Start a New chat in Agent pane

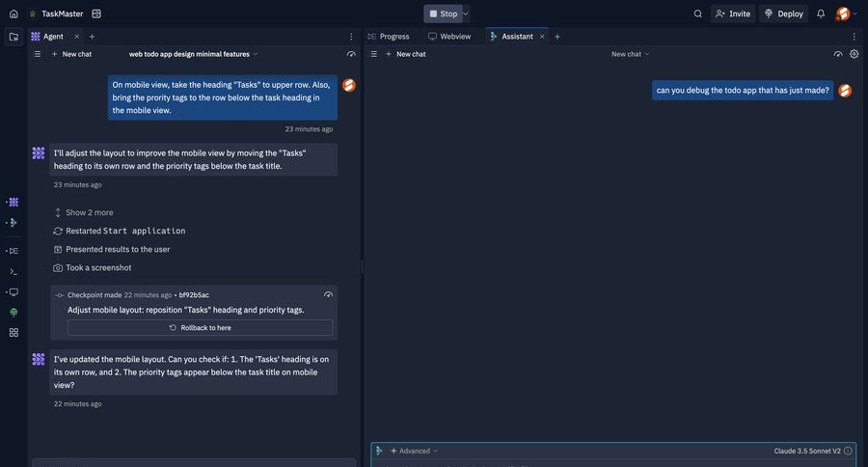pos(71,54)
